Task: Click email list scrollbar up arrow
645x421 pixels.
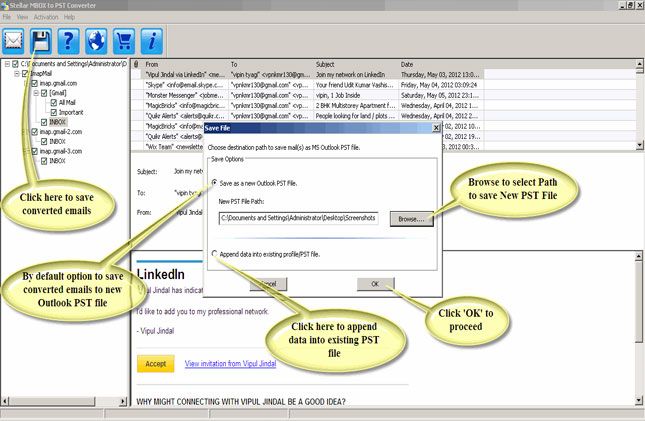Action: [639, 64]
